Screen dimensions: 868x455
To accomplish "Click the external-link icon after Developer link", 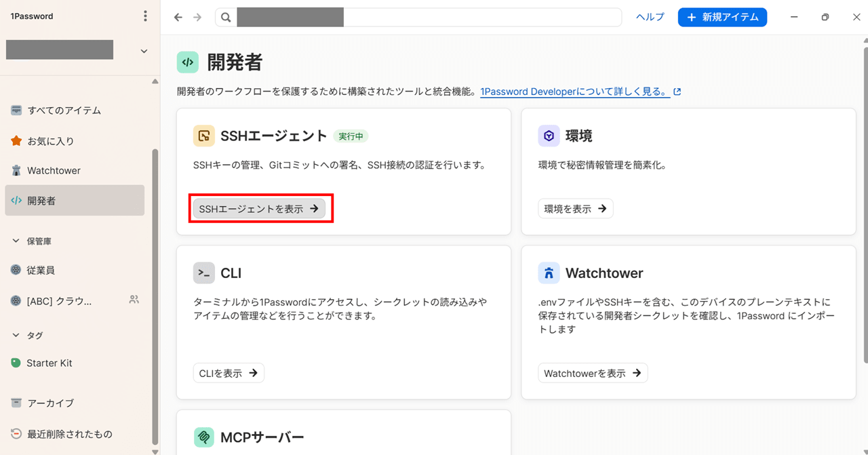I will click(x=677, y=92).
